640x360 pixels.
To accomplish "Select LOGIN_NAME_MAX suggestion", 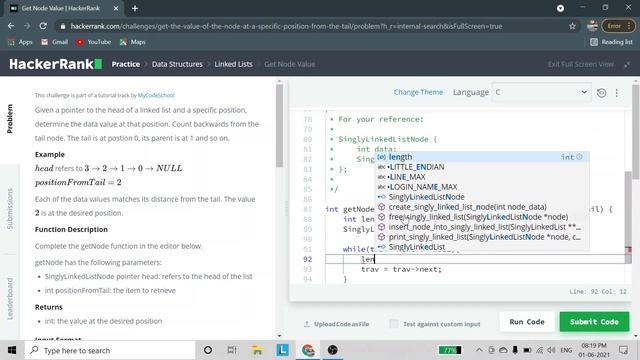I will (482, 187).
